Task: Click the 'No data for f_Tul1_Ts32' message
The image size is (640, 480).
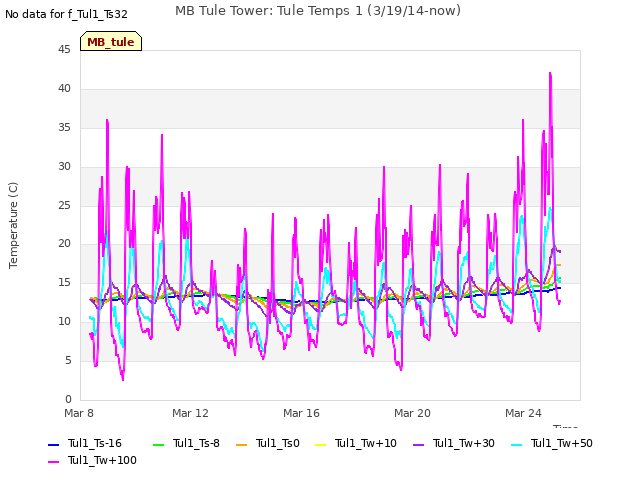Action: coord(66,14)
